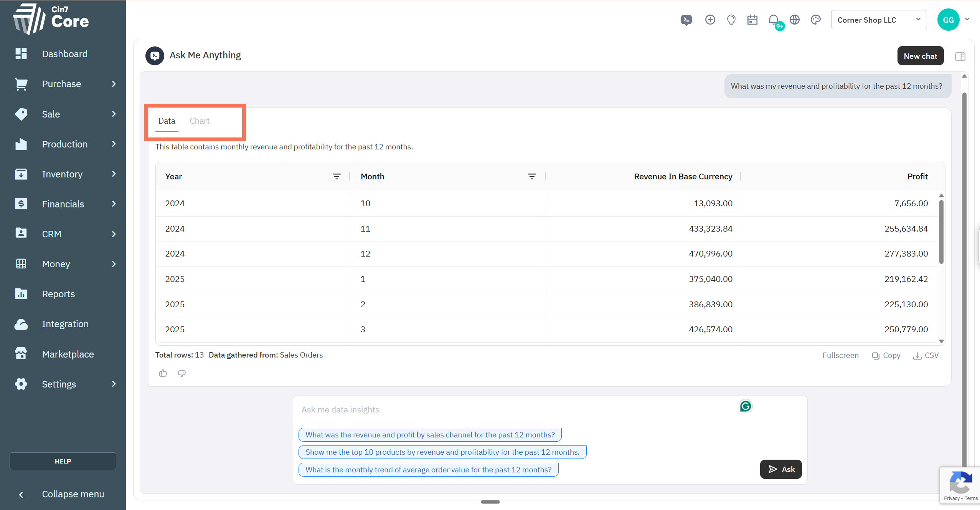View the table in Fullscreen

coord(840,356)
